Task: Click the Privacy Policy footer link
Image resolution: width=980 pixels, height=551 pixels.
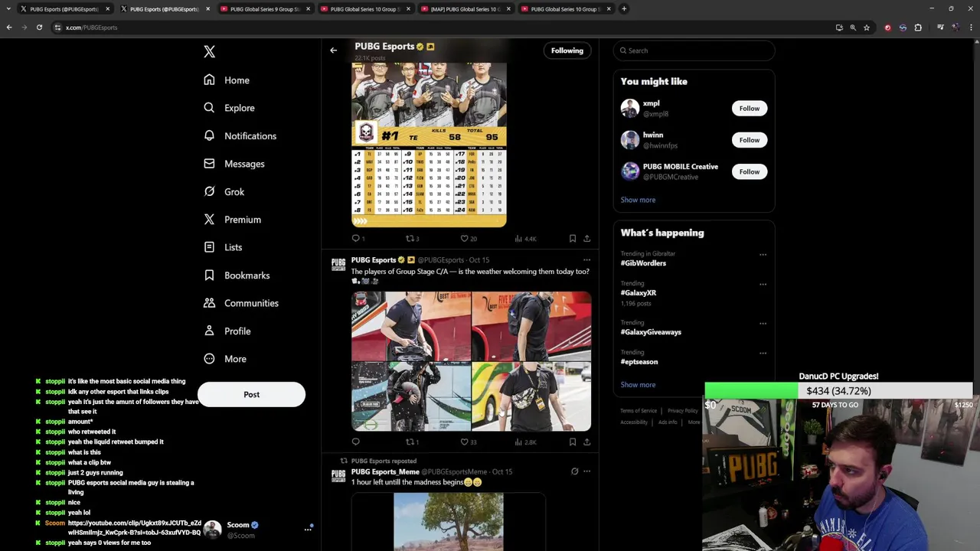Action: (x=682, y=411)
